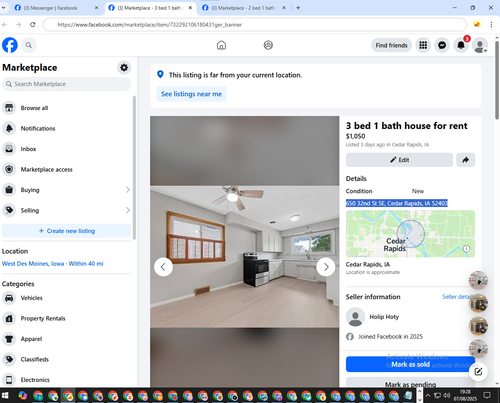Open the menu grid icon
500x403 pixels.
(423, 45)
